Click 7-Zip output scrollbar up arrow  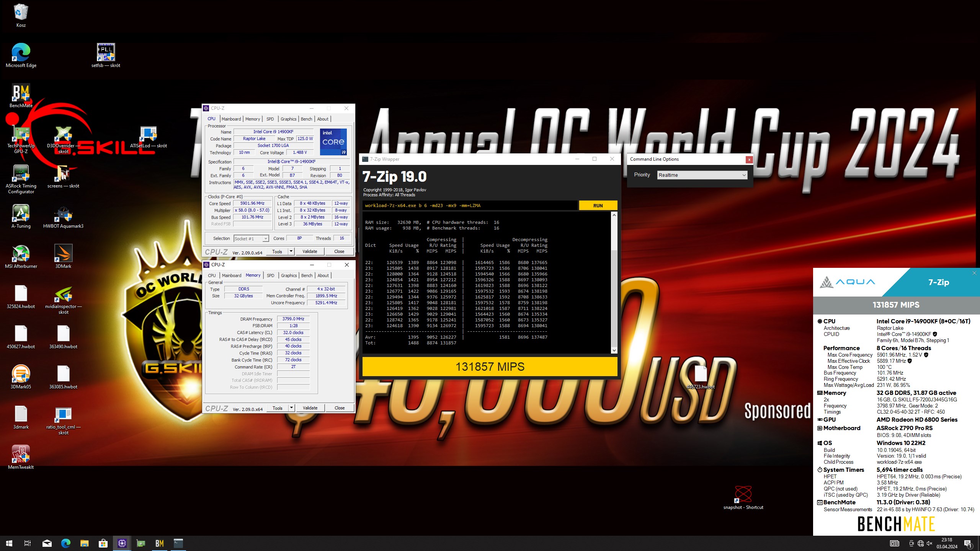614,215
